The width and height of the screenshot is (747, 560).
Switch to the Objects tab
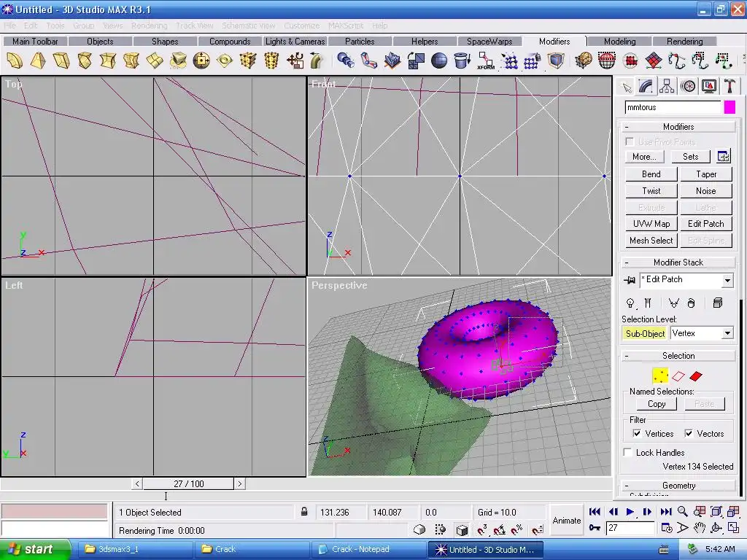pos(100,42)
